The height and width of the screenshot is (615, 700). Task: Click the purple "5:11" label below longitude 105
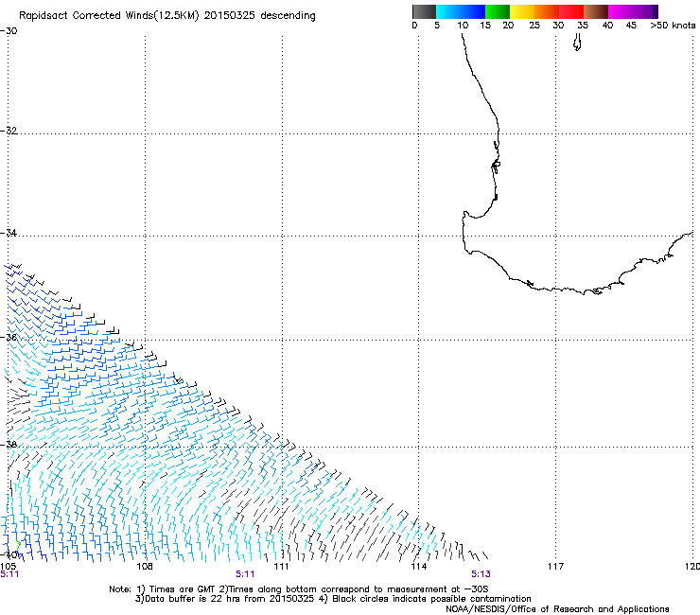[x=9, y=574]
